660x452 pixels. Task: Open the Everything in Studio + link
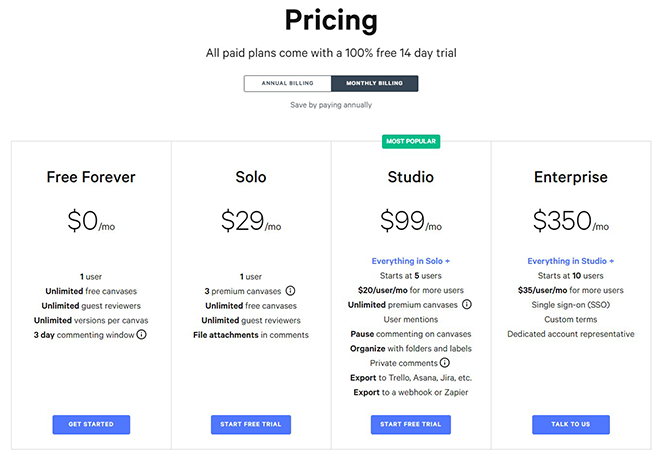point(571,261)
